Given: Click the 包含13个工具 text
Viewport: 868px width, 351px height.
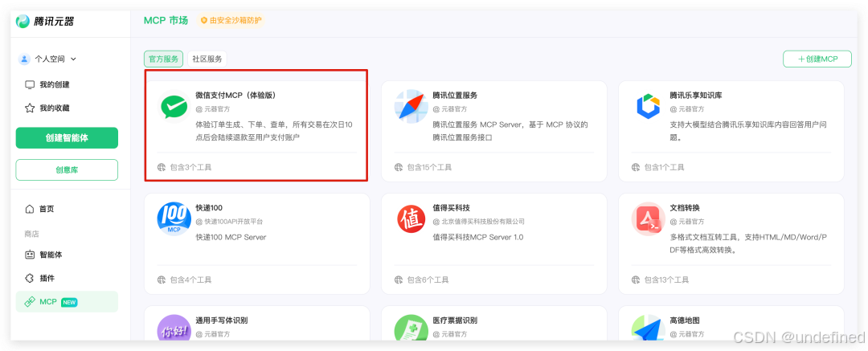Looking at the screenshot, I should (x=666, y=280).
